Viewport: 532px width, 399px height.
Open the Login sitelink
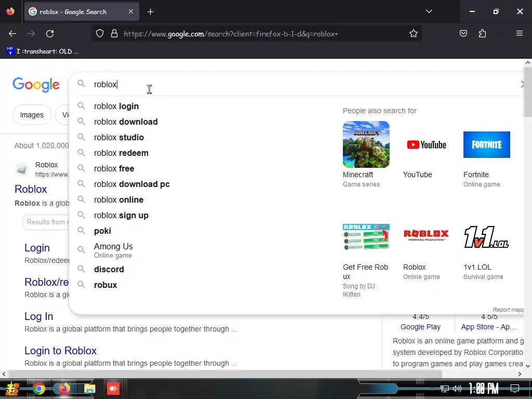[x=37, y=248]
